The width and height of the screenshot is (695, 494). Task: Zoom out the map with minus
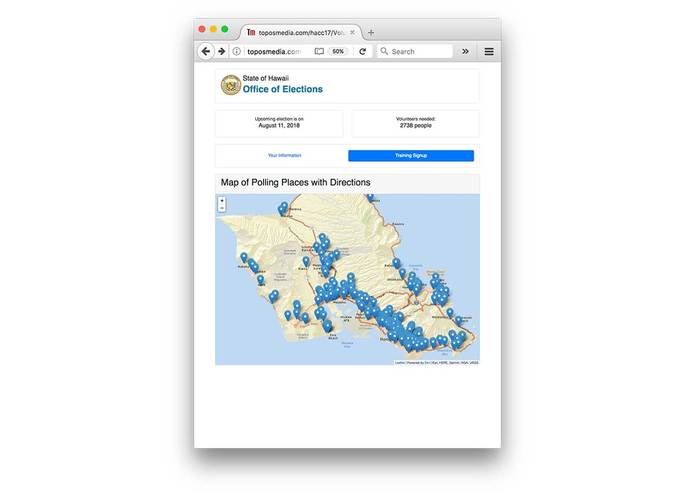[222, 208]
